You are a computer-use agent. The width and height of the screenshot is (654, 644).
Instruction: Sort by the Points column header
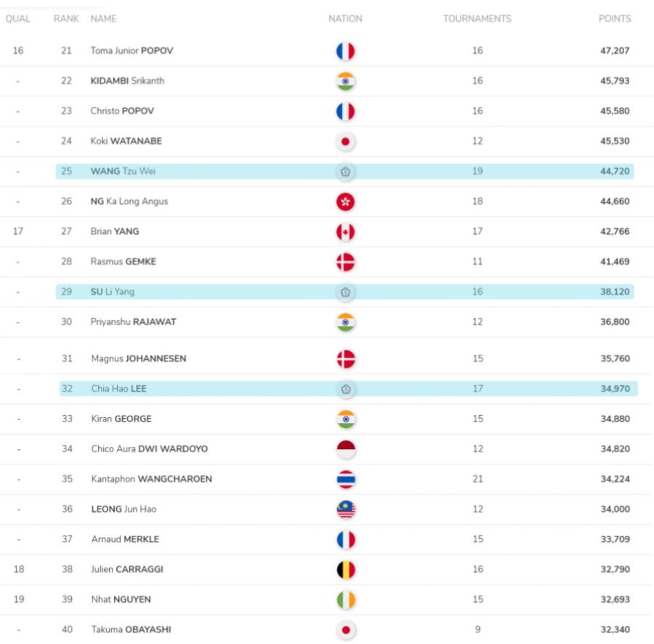614,19
